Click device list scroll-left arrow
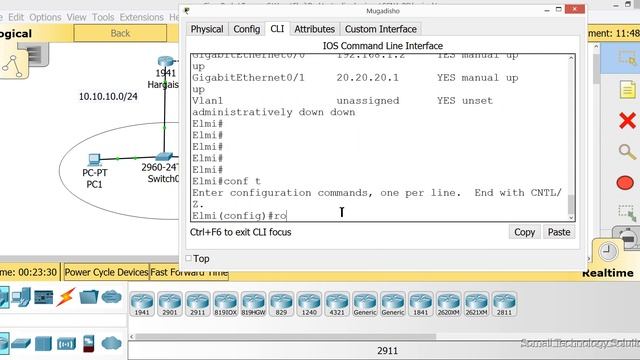Viewport: 640px width, 360px height. coord(131,337)
